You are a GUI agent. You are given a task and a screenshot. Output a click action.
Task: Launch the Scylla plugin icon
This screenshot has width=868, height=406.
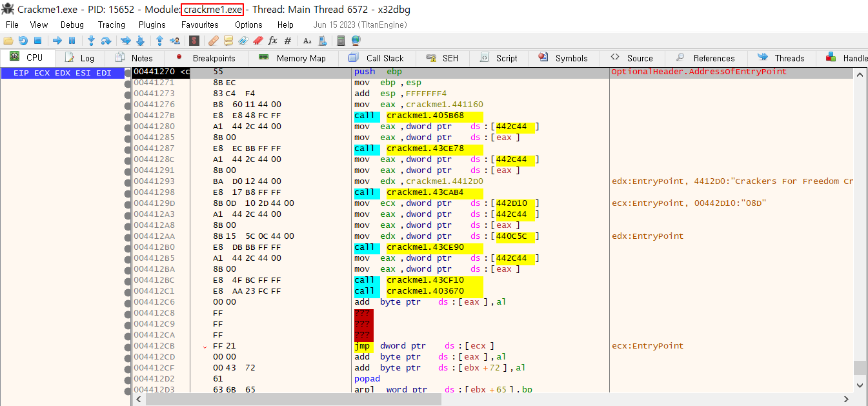click(194, 41)
